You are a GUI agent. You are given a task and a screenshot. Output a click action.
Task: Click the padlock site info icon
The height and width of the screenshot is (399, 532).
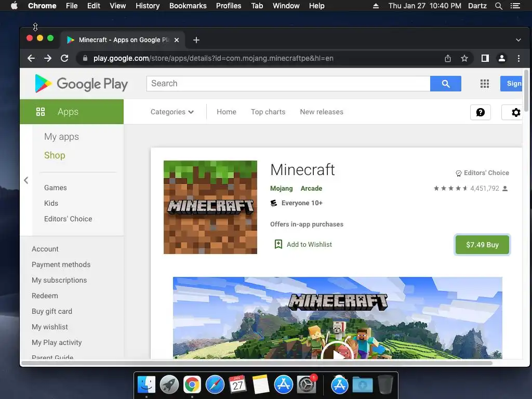(x=85, y=58)
